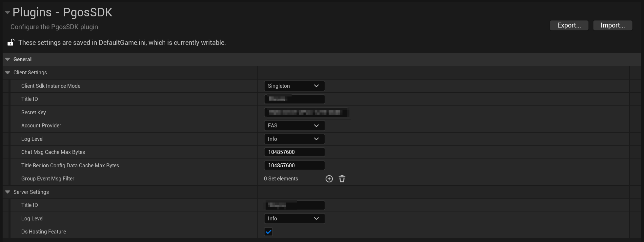Collapse the General category
The image size is (644, 242).
8,59
